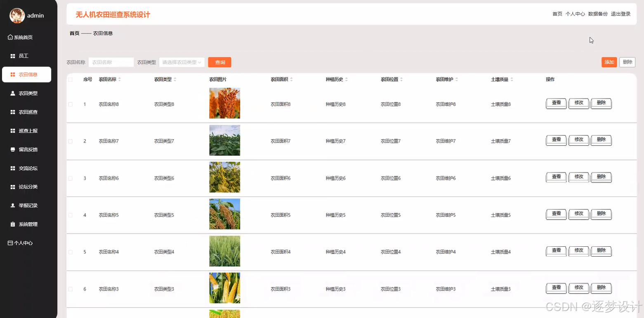Image resolution: width=644 pixels, height=318 pixels.
Task: Check the box for row 农田名称6
Action: (x=71, y=178)
